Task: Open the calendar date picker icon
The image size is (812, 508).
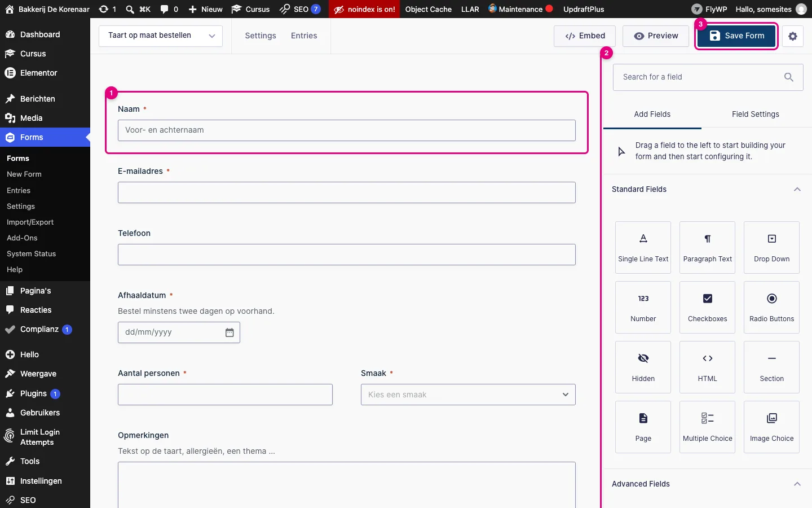Action: [x=230, y=332]
